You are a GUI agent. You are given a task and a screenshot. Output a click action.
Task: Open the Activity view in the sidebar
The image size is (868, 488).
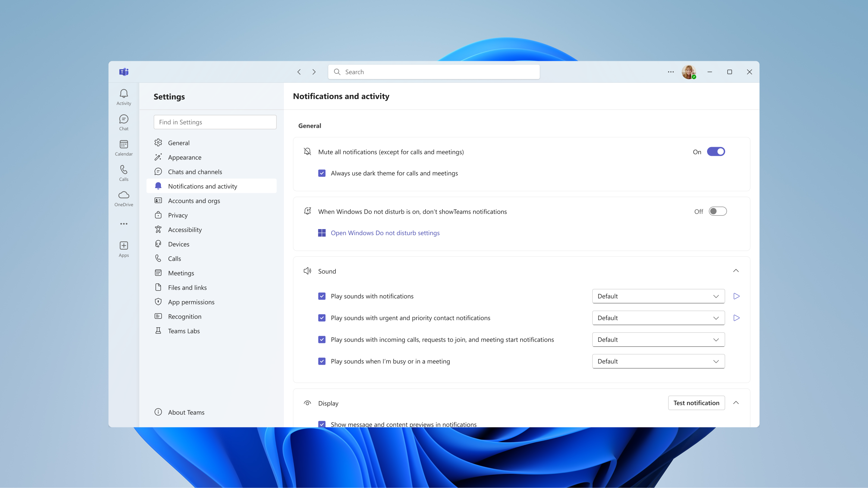pyautogui.click(x=124, y=96)
